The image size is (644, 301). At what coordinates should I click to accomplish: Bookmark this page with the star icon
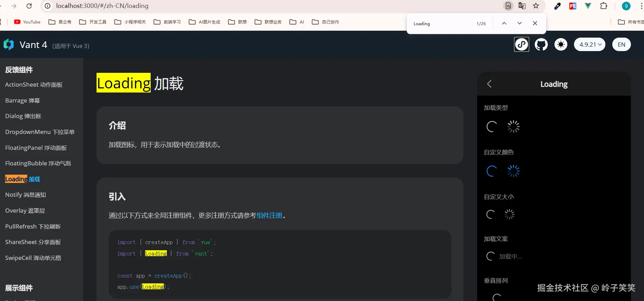(x=536, y=6)
